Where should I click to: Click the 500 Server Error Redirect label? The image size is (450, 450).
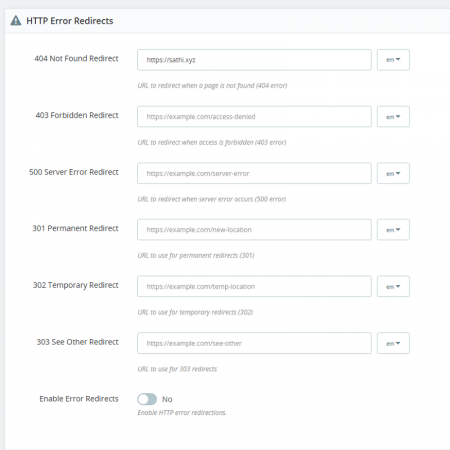click(x=74, y=172)
